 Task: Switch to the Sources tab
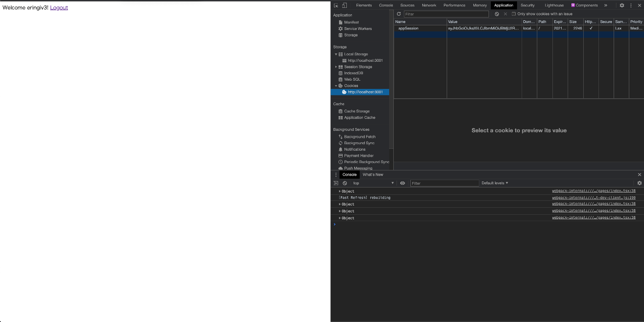pos(407,6)
